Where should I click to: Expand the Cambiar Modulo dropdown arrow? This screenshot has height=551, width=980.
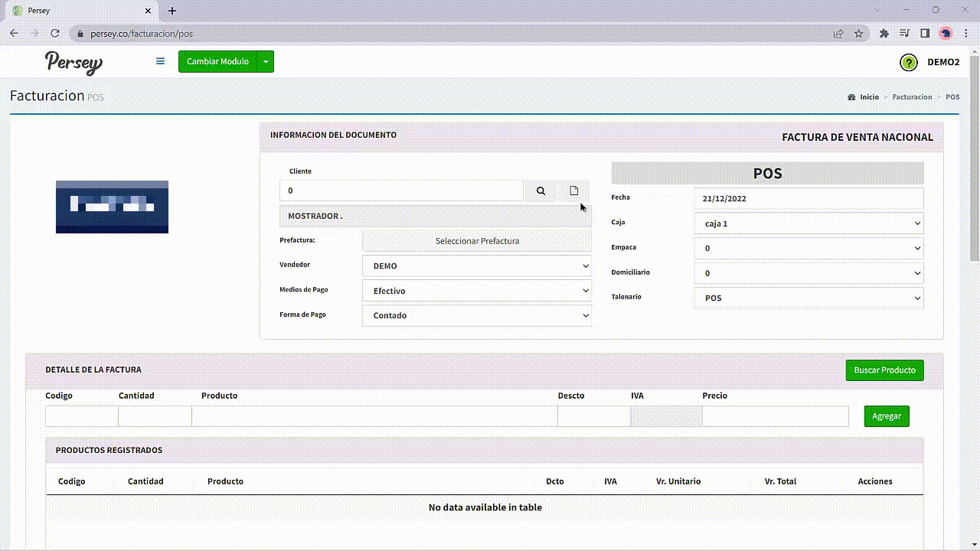(x=265, y=62)
